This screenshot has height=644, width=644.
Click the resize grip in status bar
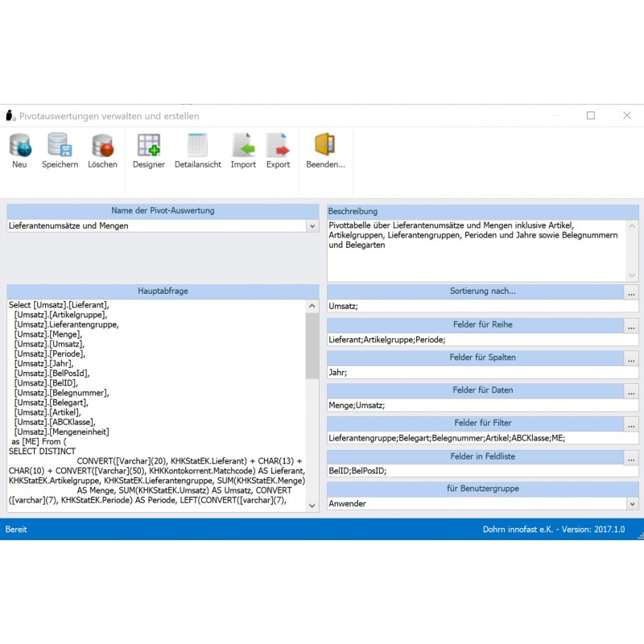640,536
